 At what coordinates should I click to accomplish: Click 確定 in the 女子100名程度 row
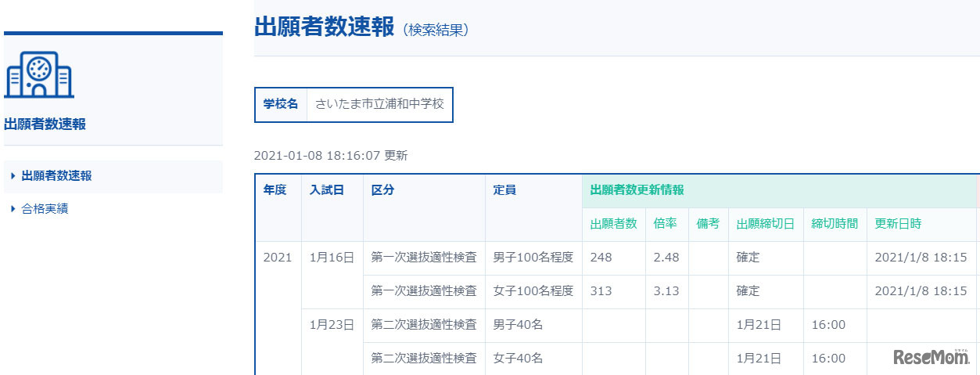pos(748,290)
